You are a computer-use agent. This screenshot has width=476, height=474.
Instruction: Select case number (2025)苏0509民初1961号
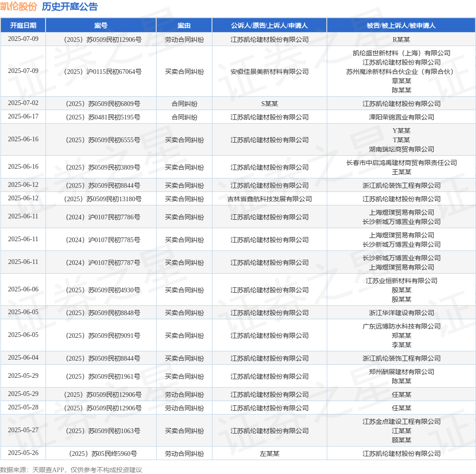pyautogui.click(x=103, y=376)
